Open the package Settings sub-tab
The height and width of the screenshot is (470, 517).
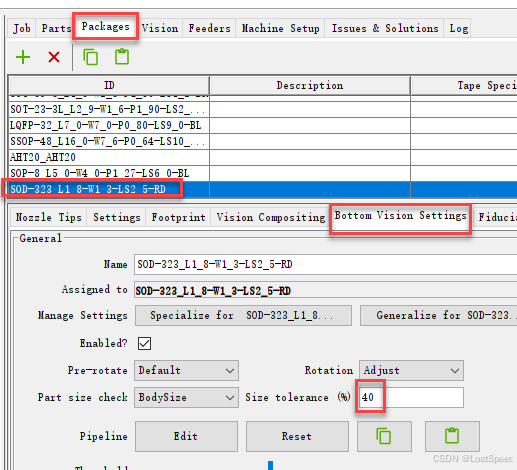pos(117,217)
